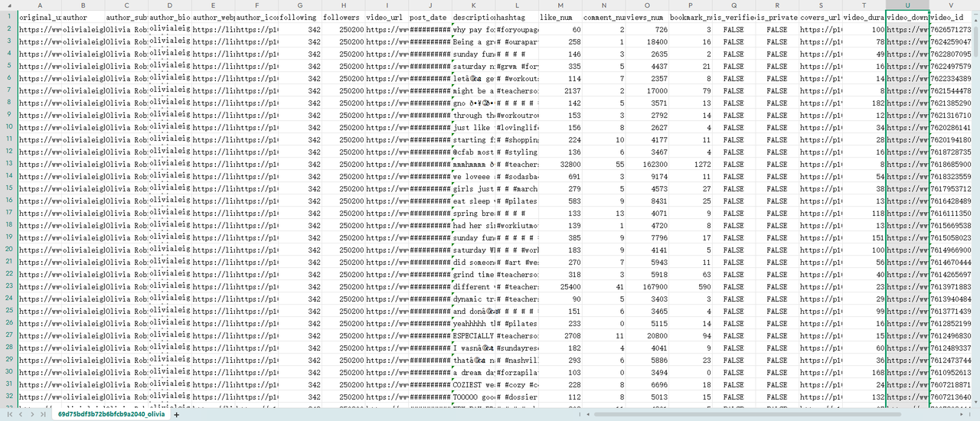Select row 1 header
The image size is (980, 421).
[8, 17]
